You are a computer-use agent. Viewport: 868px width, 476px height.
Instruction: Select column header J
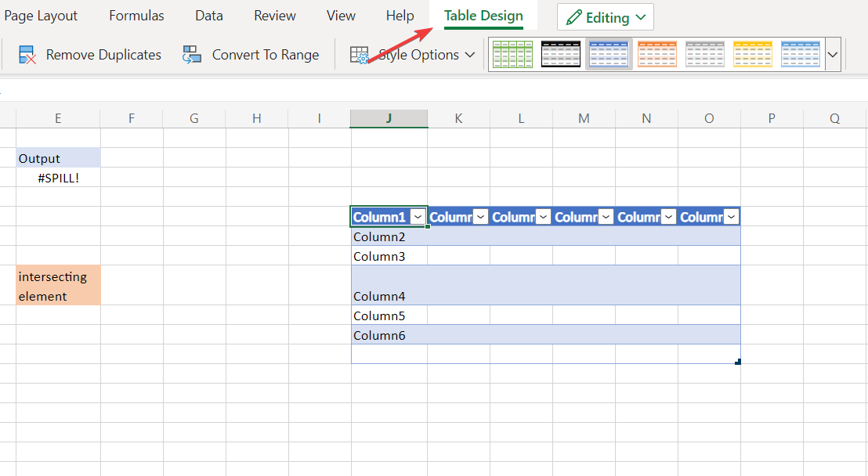point(389,118)
